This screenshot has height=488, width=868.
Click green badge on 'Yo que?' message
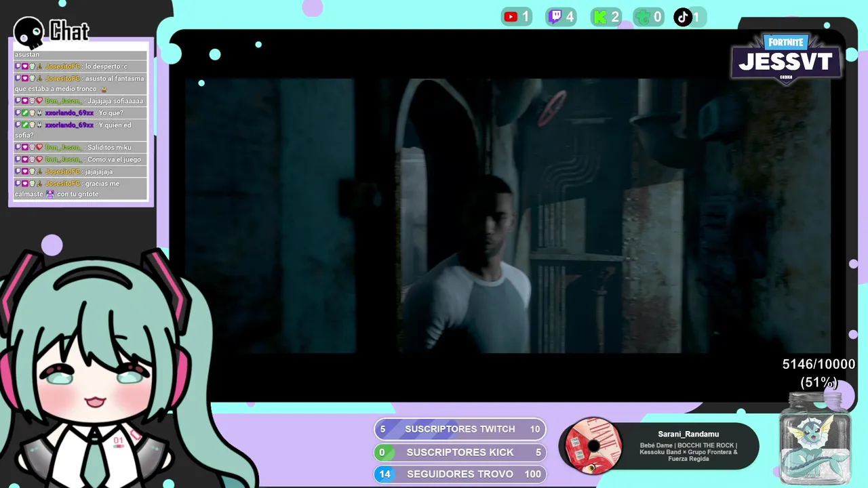click(25, 113)
